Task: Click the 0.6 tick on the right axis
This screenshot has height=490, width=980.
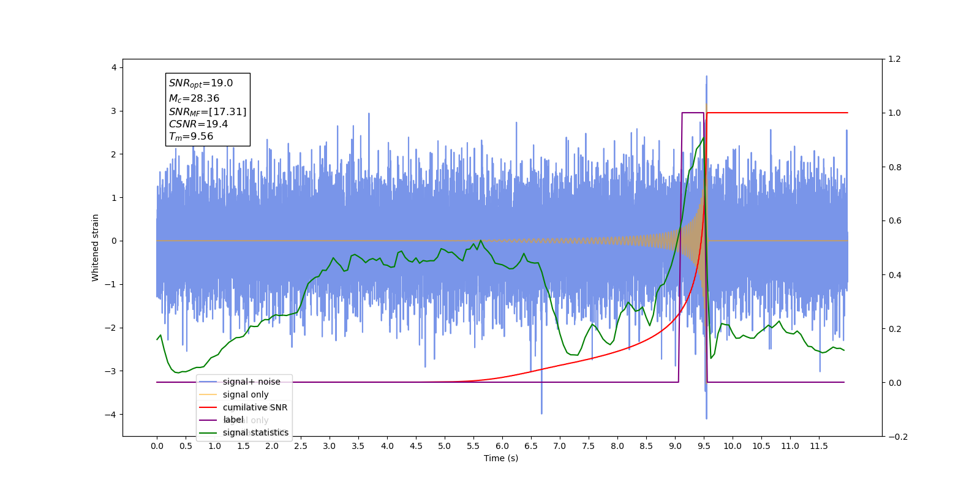Action: 895,221
